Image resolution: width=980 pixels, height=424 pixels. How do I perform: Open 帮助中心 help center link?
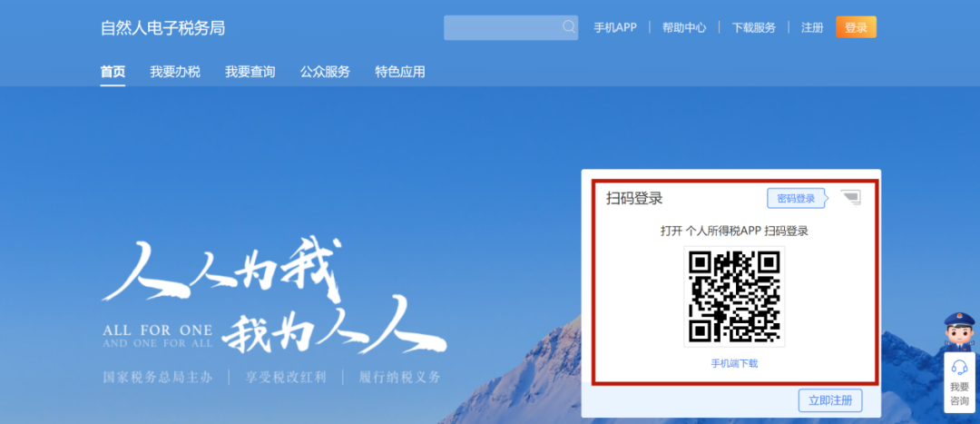click(684, 27)
